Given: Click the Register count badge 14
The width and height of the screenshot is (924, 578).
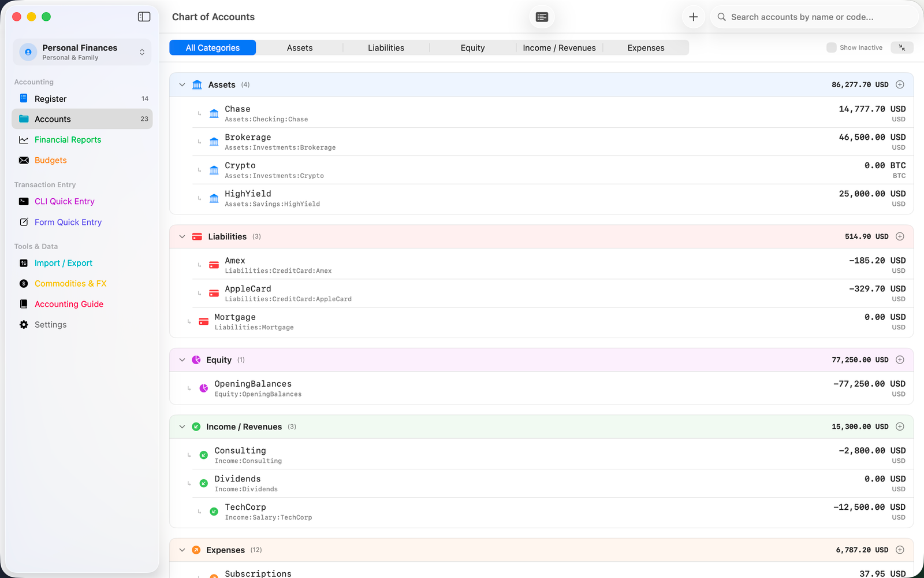Looking at the screenshot, I should 144,98.
